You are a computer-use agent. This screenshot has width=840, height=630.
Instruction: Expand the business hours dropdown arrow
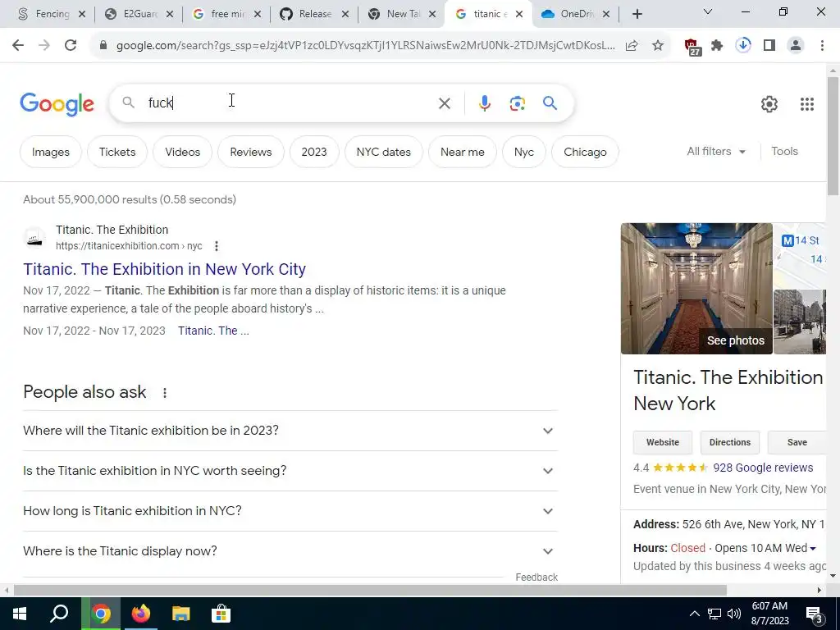pyautogui.click(x=813, y=549)
